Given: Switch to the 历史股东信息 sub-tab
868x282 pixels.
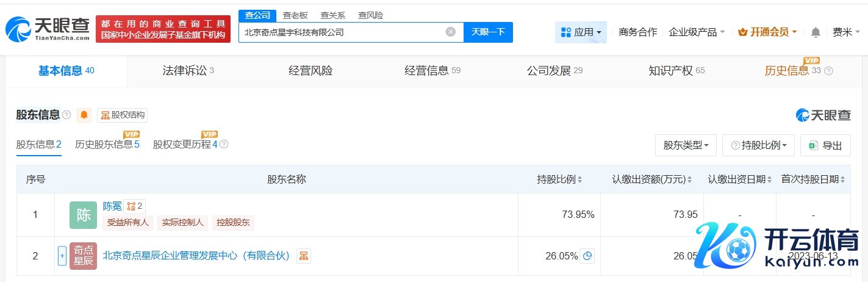Looking at the screenshot, I should pyautogui.click(x=107, y=145).
